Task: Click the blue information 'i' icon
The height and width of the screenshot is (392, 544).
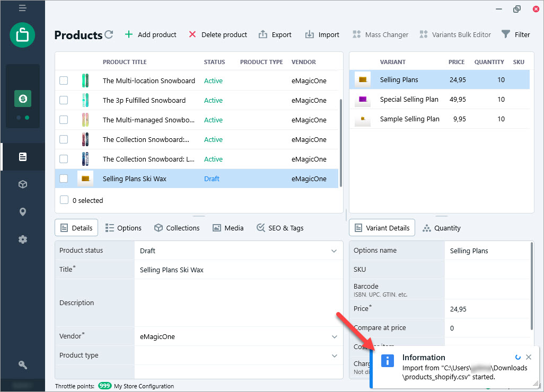Action: point(388,360)
